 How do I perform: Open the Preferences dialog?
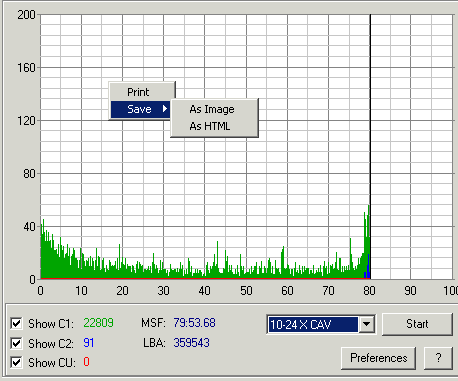click(378, 358)
